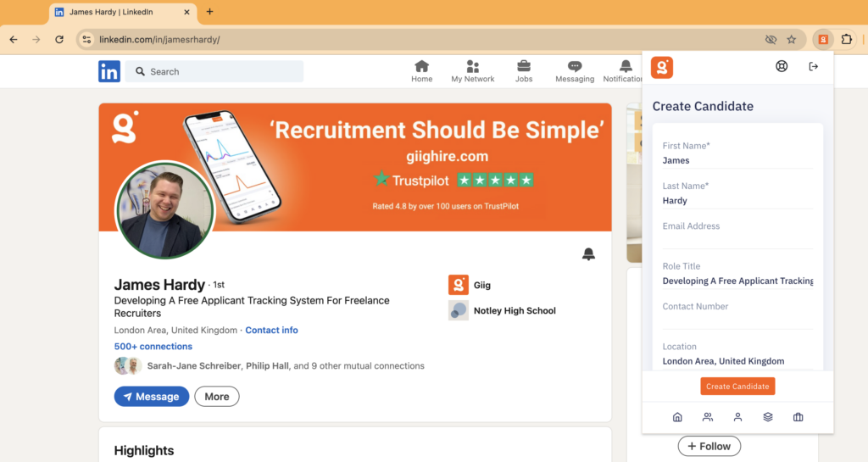Image resolution: width=868 pixels, height=462 pixels.
Task: Click the Giig company logo on profile
Action: coord(459,285)
